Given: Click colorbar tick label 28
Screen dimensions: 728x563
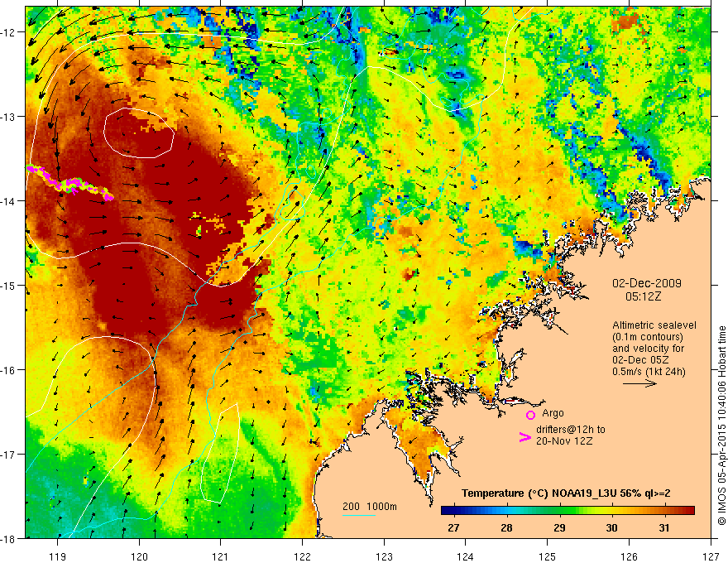Looking at the screenshot, I should [506, 527].
